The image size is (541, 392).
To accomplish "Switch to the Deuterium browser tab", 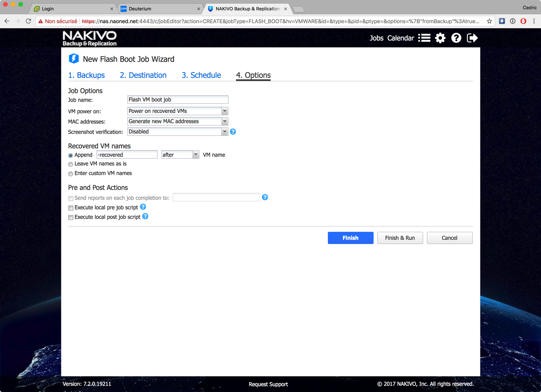I will click(160, 9).
